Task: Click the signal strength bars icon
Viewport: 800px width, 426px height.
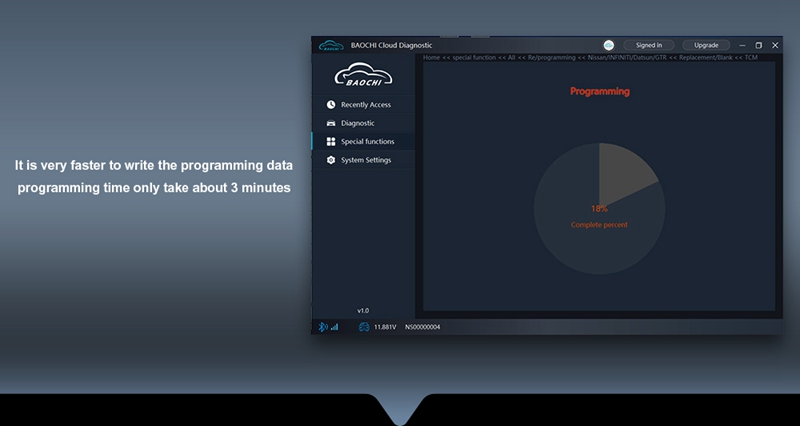Action: point(334,327)
